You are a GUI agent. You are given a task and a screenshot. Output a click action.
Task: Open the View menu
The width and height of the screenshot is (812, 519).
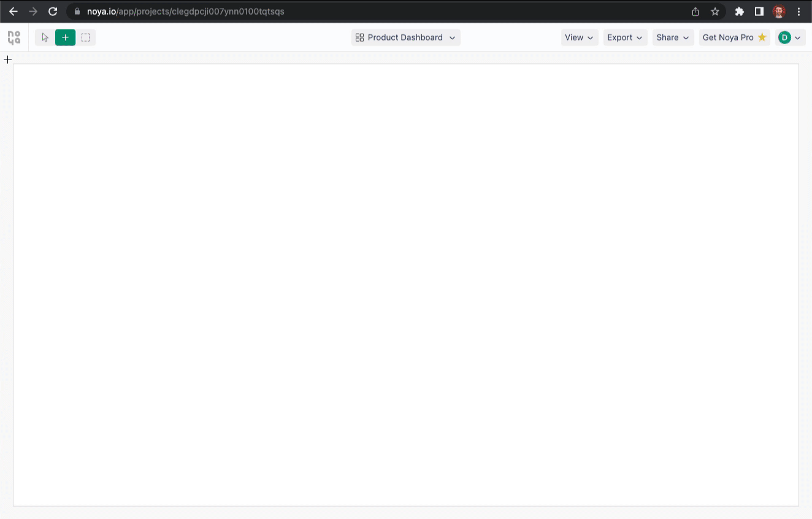(x=579, y=37)
